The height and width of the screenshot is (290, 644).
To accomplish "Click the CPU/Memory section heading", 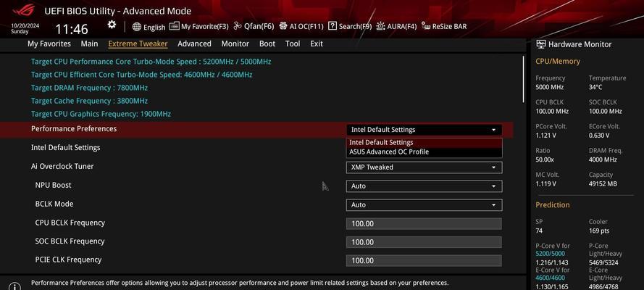I will [558, 61].
